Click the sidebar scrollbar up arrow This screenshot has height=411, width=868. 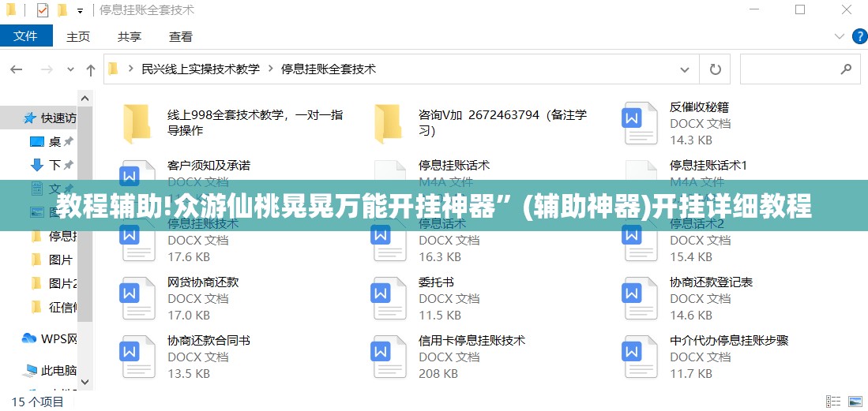(85, 99)
